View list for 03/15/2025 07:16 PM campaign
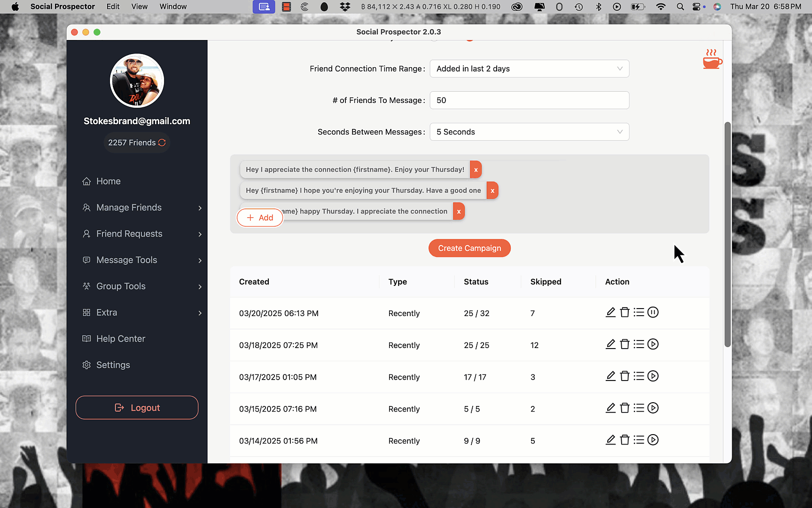The width and height of the screenshot is (812, 508). pos(639,408)
